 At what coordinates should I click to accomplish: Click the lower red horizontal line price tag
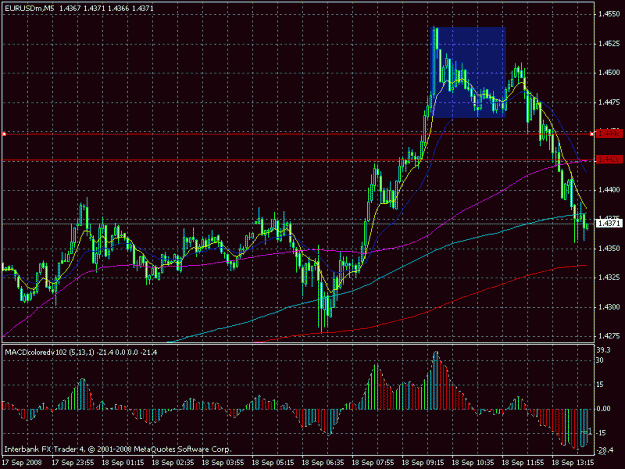[609, 160]
